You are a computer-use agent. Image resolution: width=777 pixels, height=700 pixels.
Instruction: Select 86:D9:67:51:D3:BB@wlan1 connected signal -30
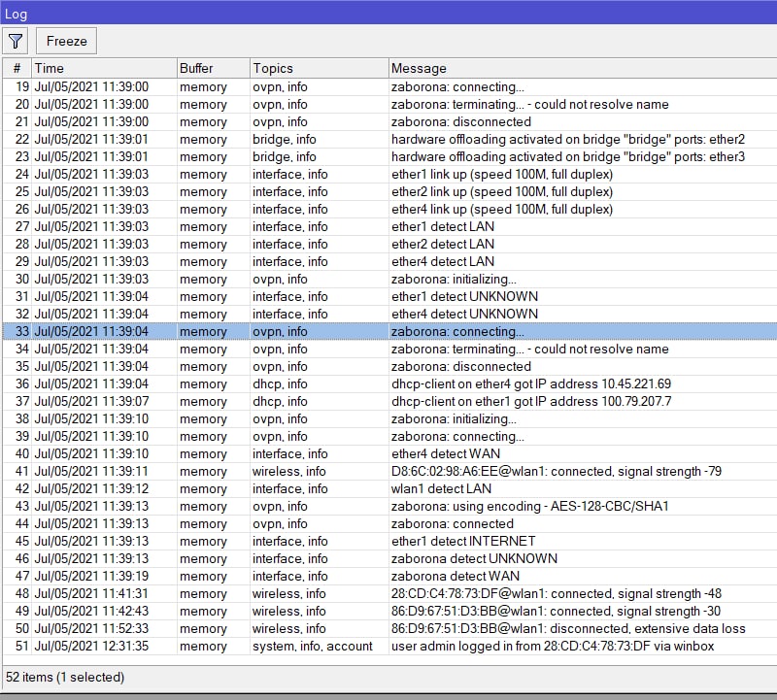point(556,611)
